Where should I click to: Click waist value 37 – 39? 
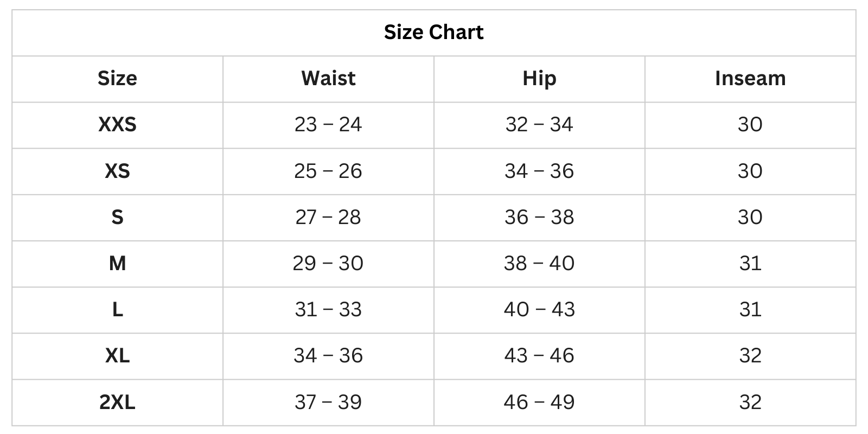click(x=328, y=403)
